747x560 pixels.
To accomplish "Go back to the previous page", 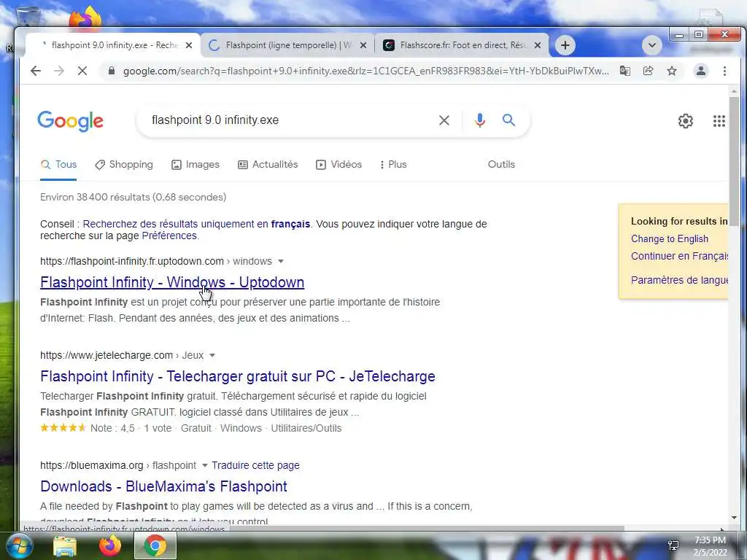I will [x=36, y=71].
